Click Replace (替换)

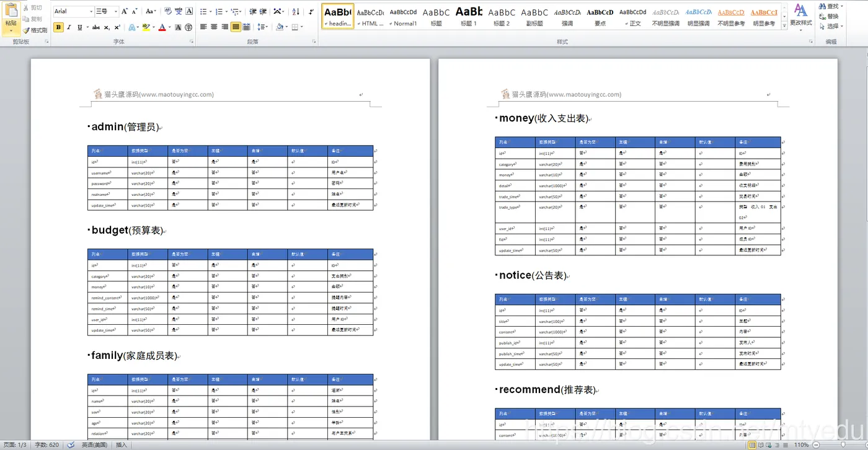click(x=828, y=17)
